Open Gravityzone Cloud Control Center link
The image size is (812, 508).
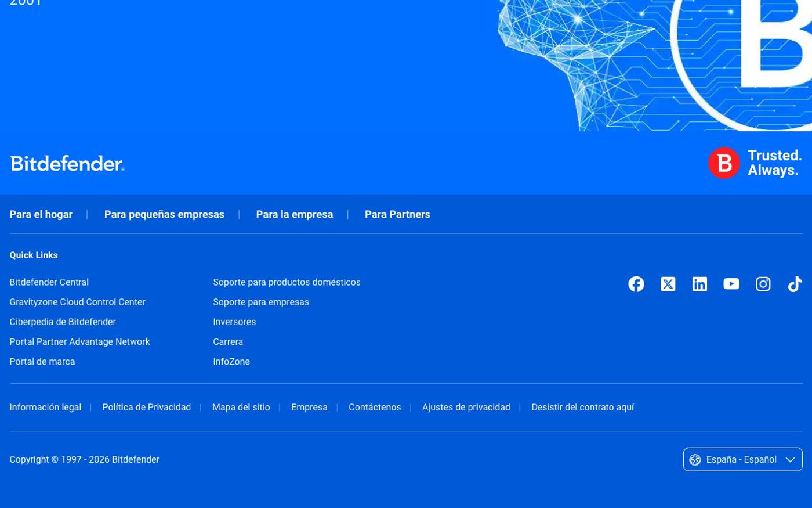77,302
